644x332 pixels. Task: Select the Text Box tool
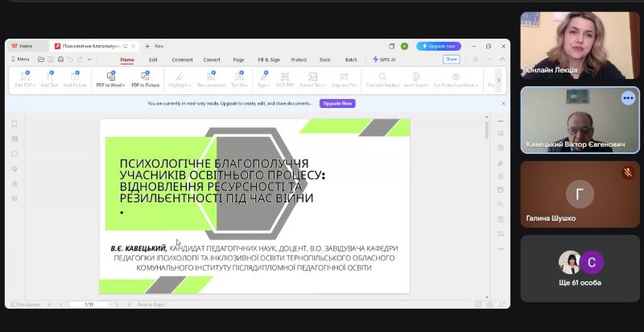tap(239, 80)
